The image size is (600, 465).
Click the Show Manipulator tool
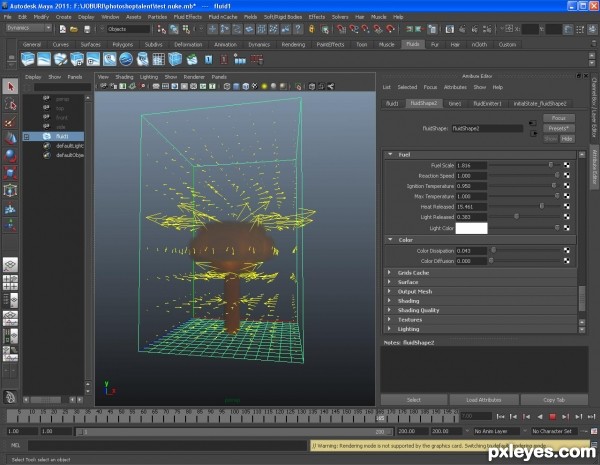point(10,225)
